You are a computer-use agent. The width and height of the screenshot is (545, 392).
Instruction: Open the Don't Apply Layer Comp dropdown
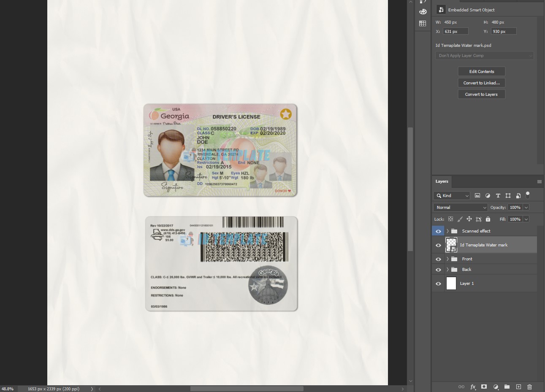point(485,55)
